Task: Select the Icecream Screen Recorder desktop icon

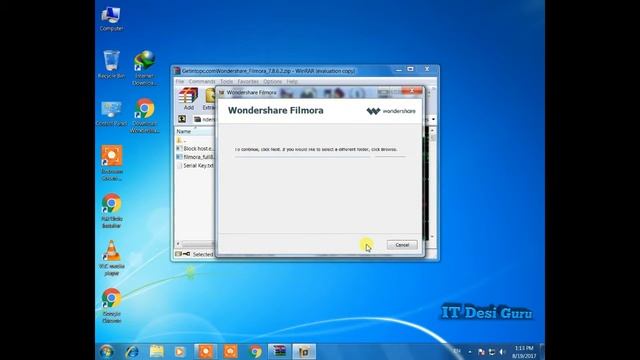Action: 111,163
